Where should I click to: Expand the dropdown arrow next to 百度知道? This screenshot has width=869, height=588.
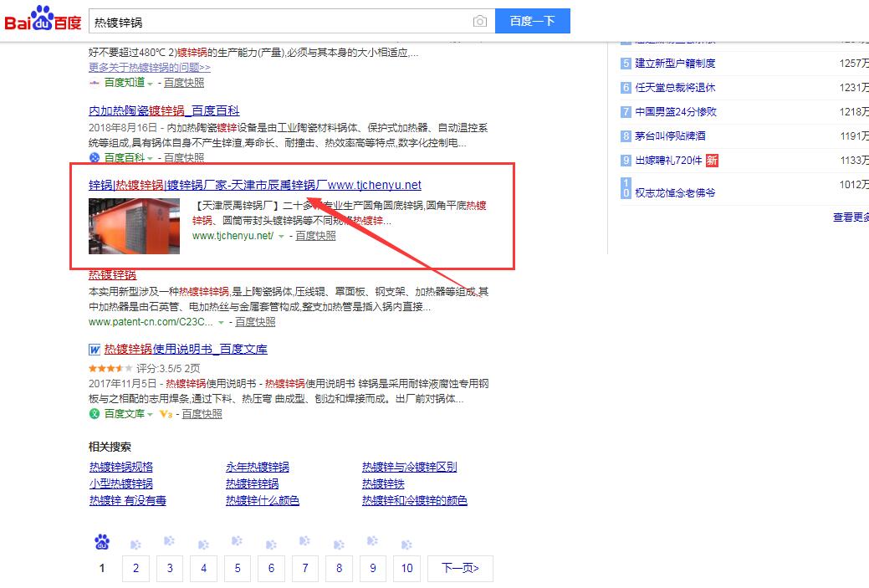(x=151, y=84)
